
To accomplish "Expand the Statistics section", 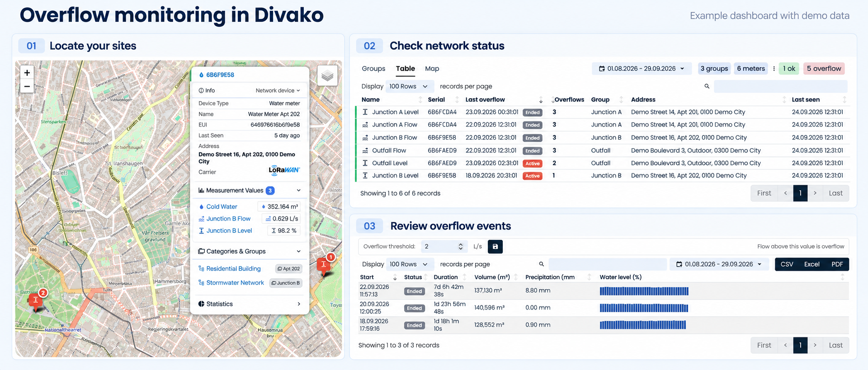I will 299,304.
